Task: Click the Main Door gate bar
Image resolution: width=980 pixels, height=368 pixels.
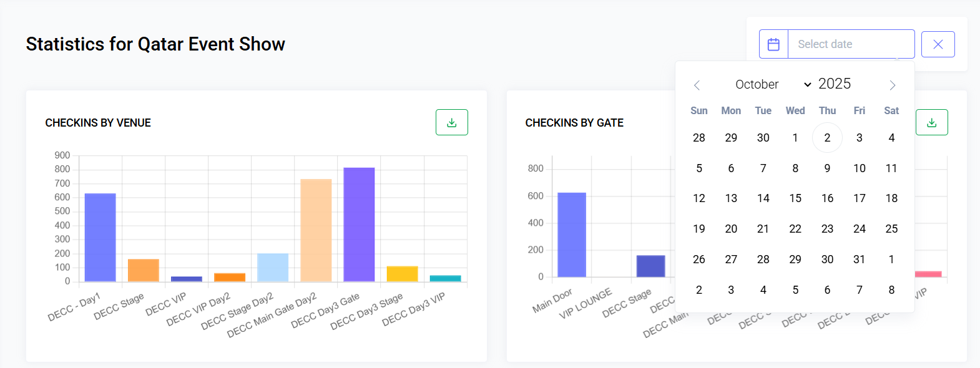Action: tap(571, 235)
